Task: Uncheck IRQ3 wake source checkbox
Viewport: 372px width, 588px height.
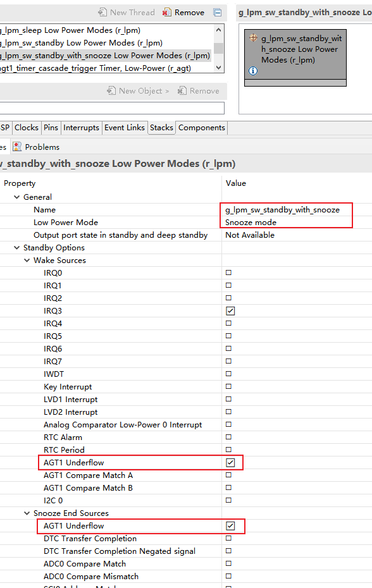Action: (230, 311)
